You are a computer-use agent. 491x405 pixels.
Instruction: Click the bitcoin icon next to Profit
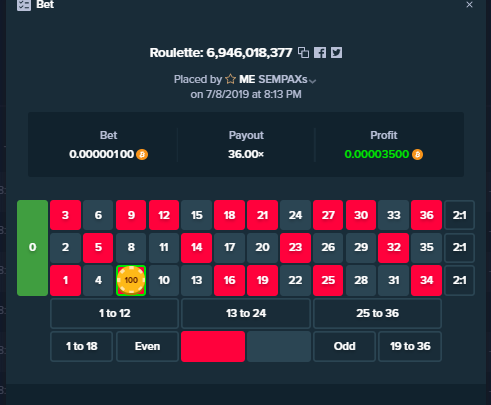coord(417,155)
